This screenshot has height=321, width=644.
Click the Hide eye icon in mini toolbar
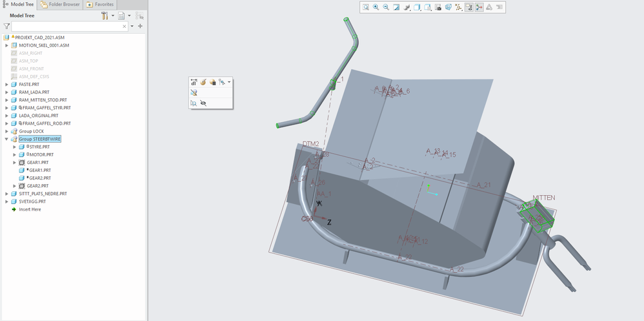203,103
